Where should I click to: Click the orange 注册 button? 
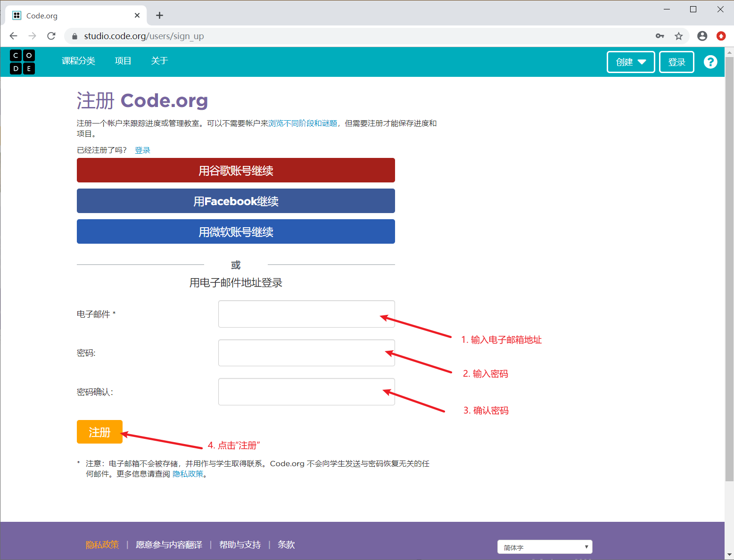99,432
